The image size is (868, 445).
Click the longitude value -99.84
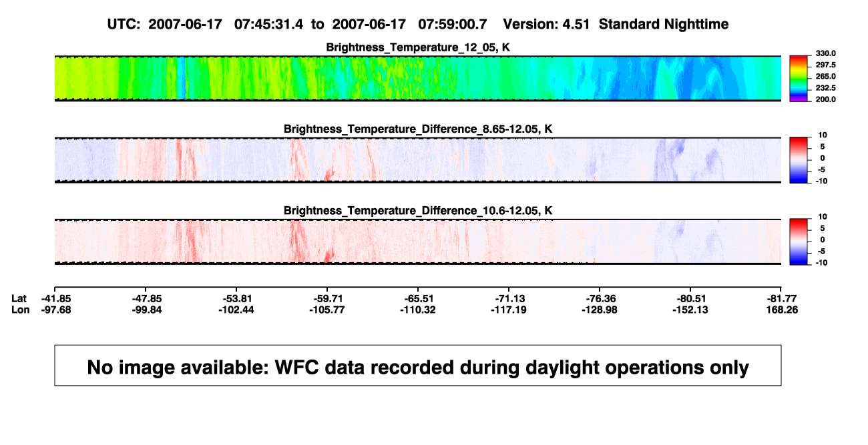[x=148, y=310]
